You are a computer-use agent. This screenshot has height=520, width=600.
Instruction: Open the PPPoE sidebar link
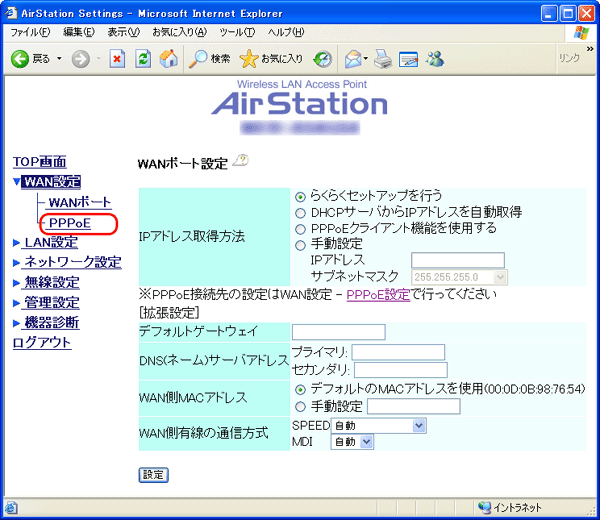pos(70,223)
